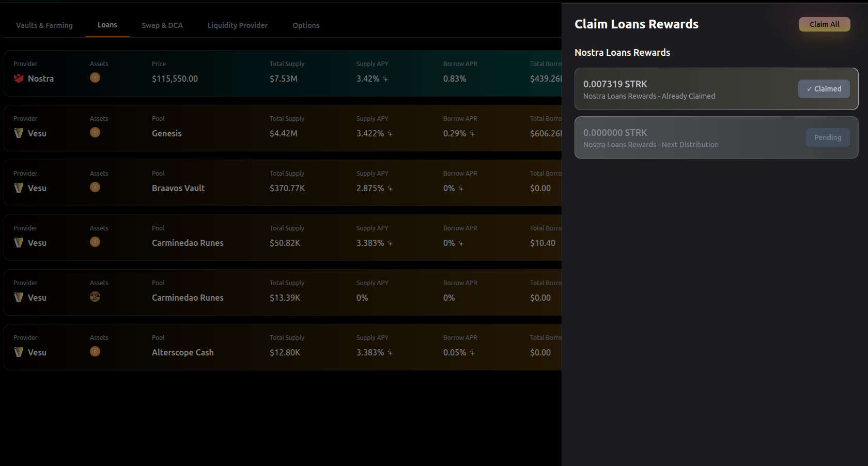Open the Liquidity Provider tab
868x466 pixels.
click(x=238, y=25)
